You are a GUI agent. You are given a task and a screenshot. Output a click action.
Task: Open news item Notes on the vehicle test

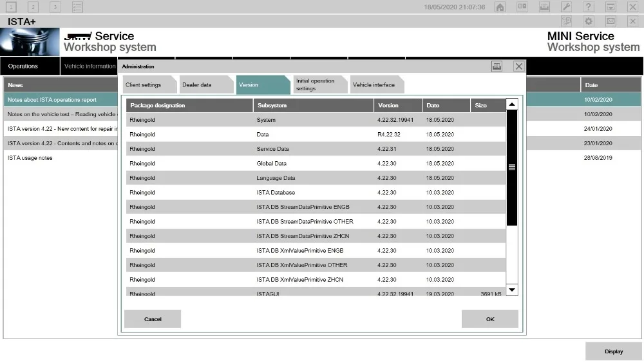click(62, 114)
